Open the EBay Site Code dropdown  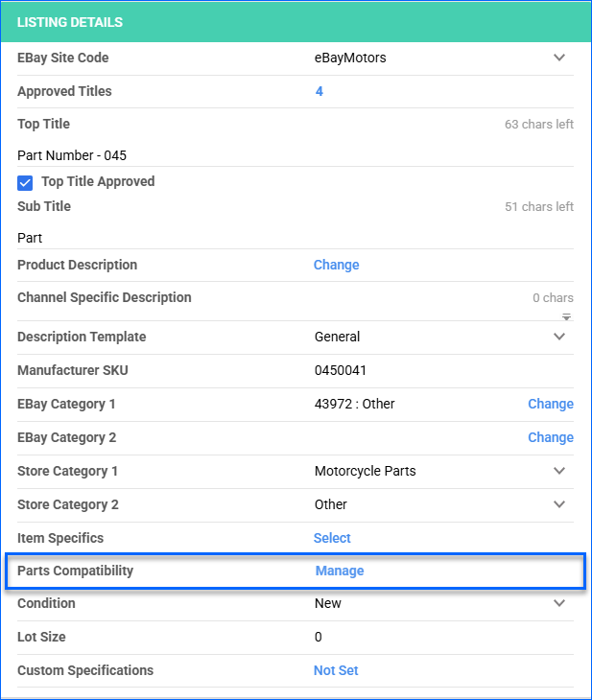[x=559, y=58]
